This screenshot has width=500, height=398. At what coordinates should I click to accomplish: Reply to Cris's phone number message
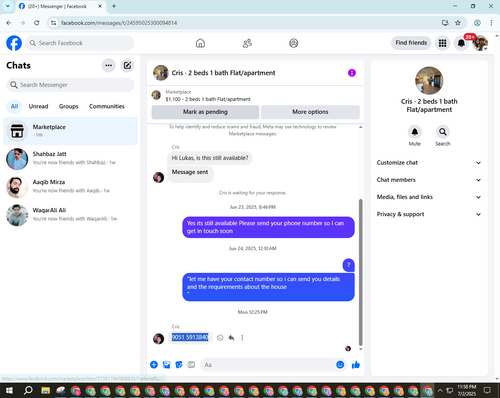pos(231,338)
